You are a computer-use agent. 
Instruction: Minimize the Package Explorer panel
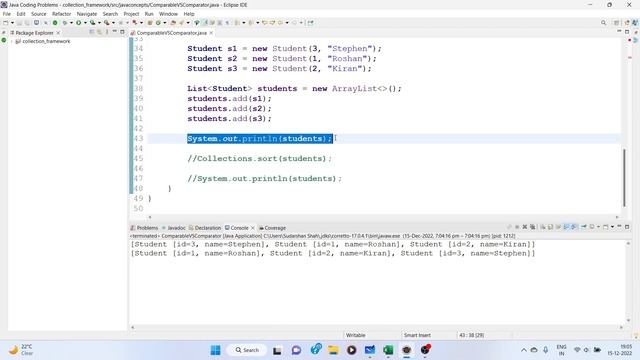115,32
